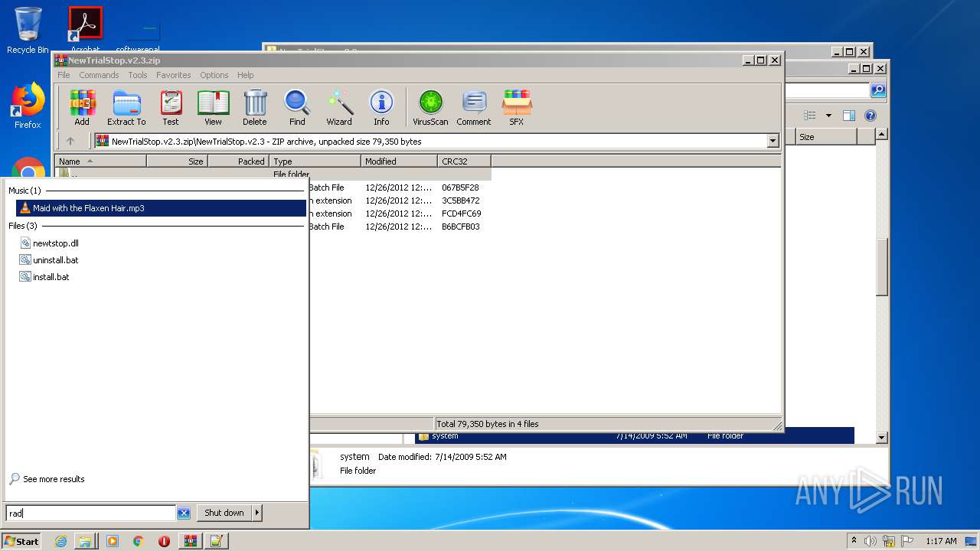Viewport: 980px width, 551px height.
Task: Sort by the Modified column header
Action: tap(399, 161)
